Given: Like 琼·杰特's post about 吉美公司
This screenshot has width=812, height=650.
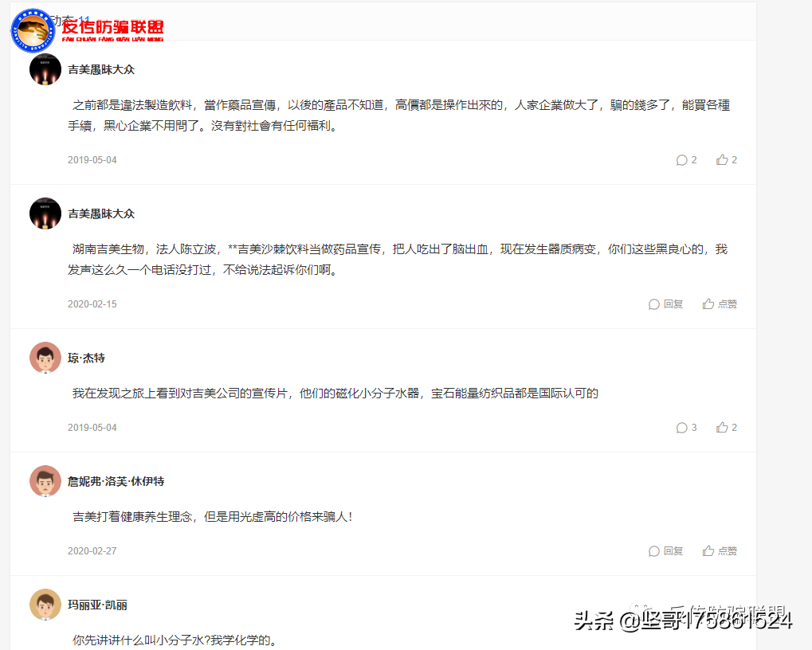Looking at the screenshot, I should tap(727, 428).
